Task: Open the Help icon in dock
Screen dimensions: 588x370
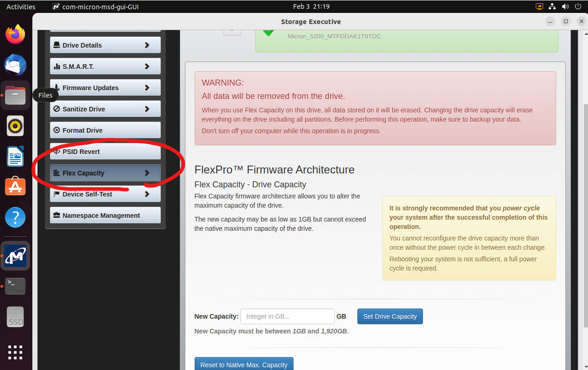Action: (15, 217)
